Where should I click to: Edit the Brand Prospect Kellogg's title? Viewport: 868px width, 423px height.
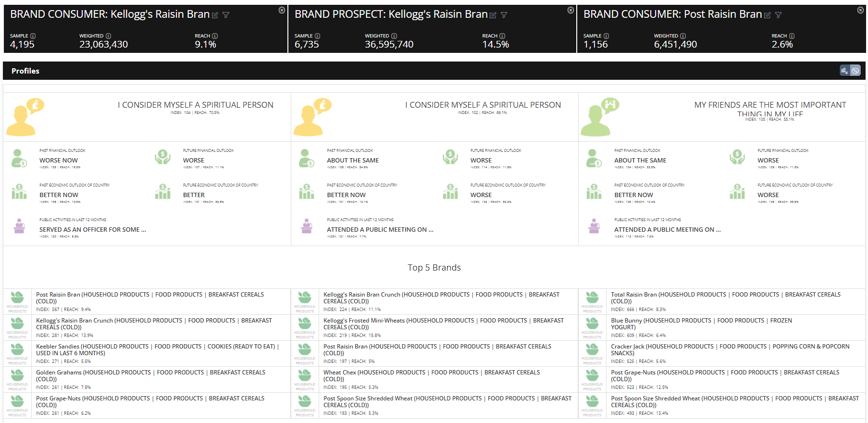(493, 15)
